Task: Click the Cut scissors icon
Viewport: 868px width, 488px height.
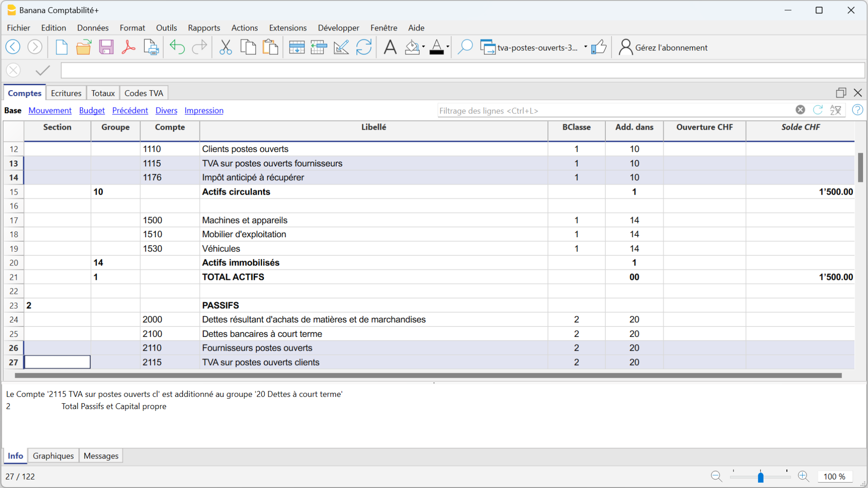Action: coord(226,47)
